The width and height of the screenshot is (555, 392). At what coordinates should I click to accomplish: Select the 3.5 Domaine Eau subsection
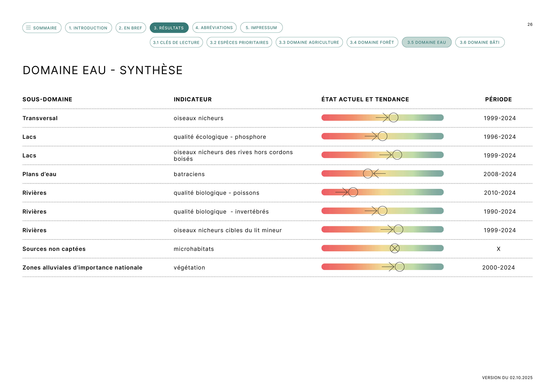(426, 42)
